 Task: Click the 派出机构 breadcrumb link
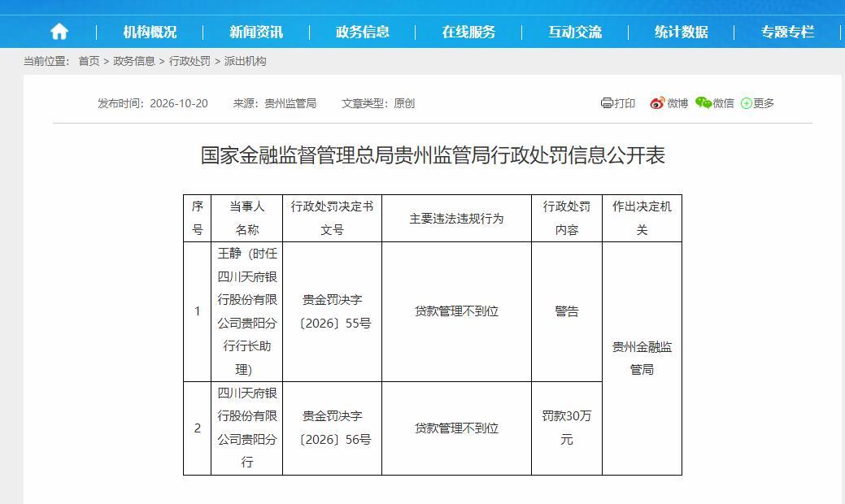pyautogui.click(x=245, y=62)
